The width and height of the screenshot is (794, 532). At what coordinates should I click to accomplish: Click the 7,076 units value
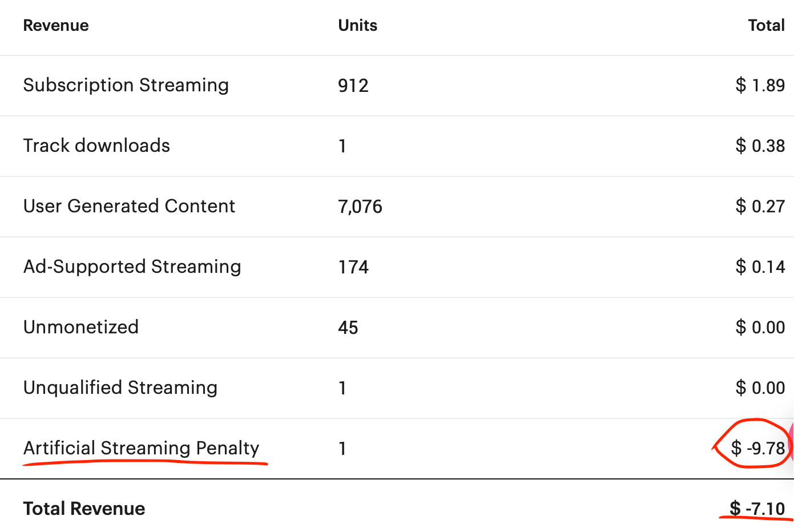tap(360, 207)
